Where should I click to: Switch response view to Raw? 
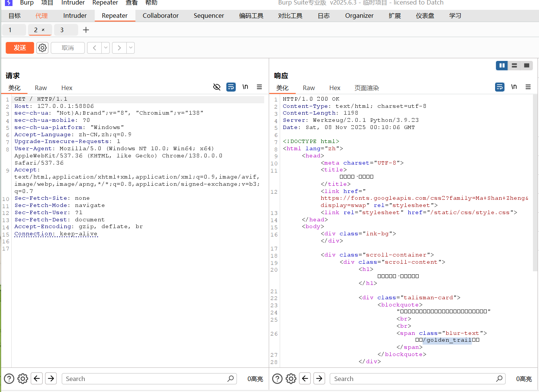tap(309, 88)
